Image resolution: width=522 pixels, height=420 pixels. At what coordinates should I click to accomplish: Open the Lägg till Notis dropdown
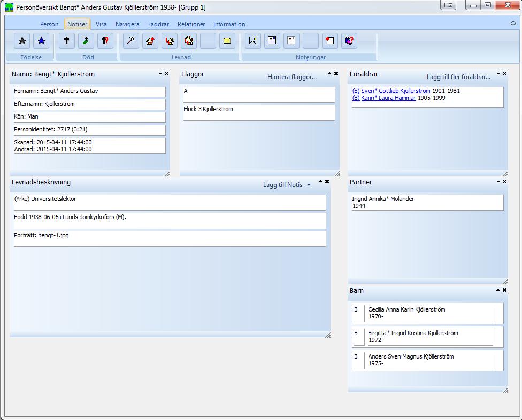pyautogui.click(x=287, y=185)
